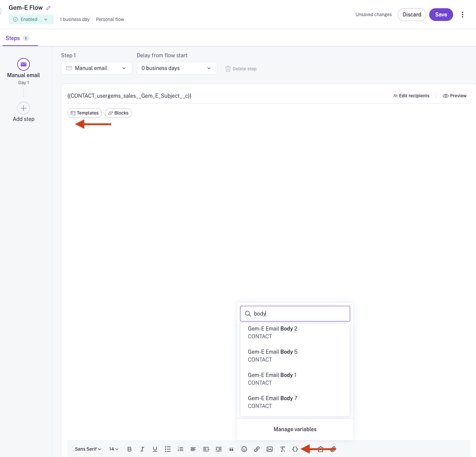Viewport: 476px width, 457px height.
Task: Edit flow name with pencil icon
Action: click(48, 8)
